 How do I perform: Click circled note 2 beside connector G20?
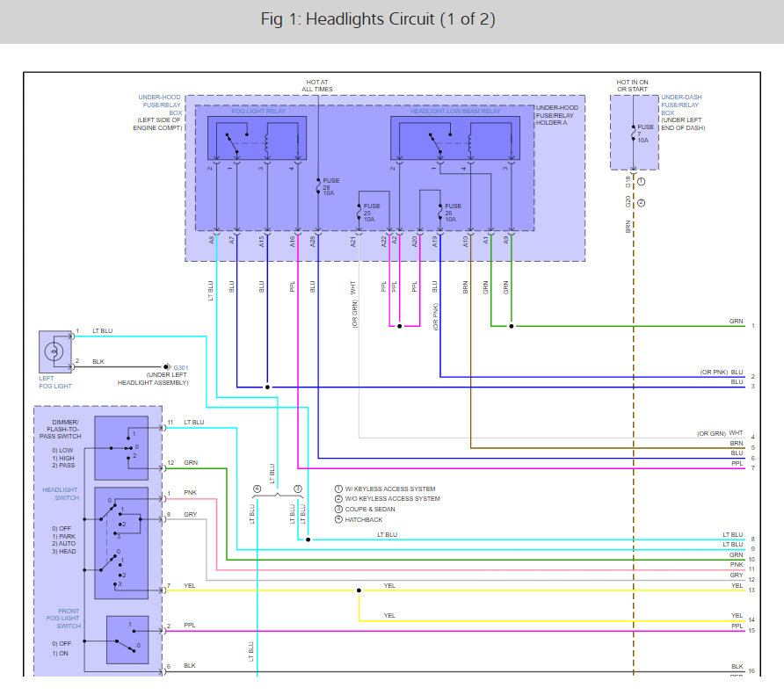tap(641, 202)
